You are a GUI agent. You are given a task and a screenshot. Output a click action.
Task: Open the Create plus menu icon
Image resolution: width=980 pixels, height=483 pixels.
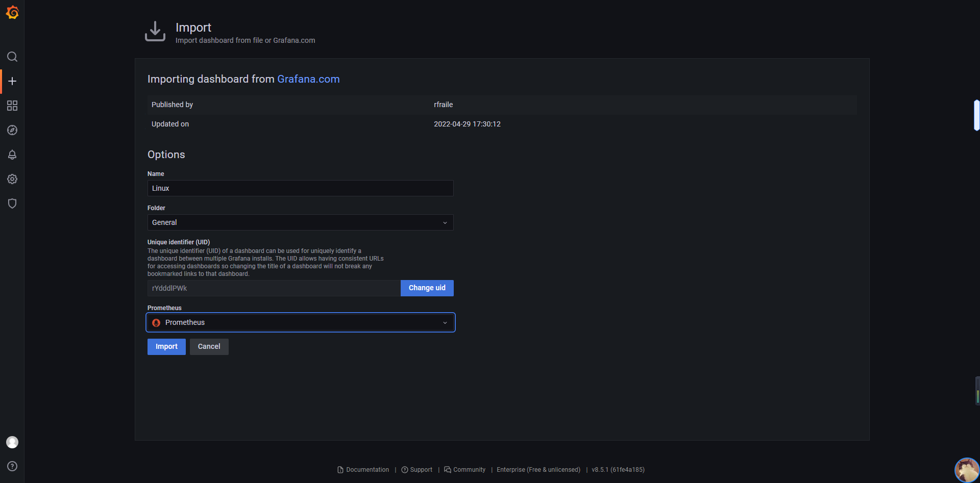click(12, 81)
